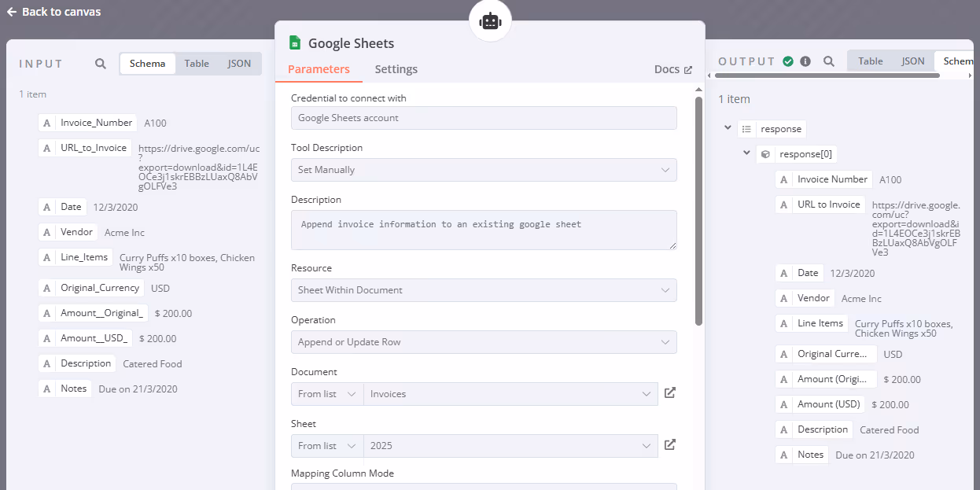
Task: Click the green output success checkmark
Action: (788, 61)
